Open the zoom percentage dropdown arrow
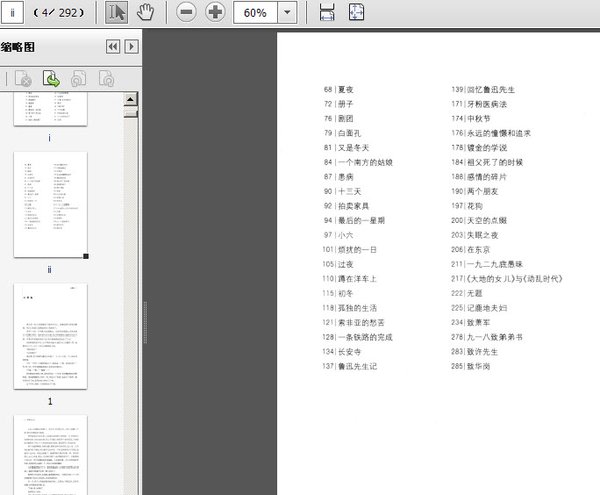600x495 pixels. click(x=288, y=13)
